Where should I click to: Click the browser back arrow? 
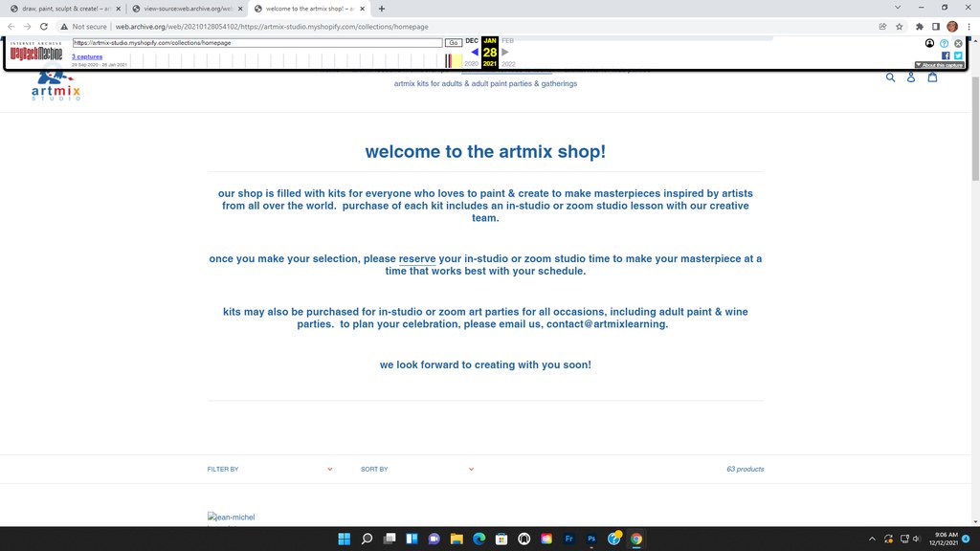11,26
